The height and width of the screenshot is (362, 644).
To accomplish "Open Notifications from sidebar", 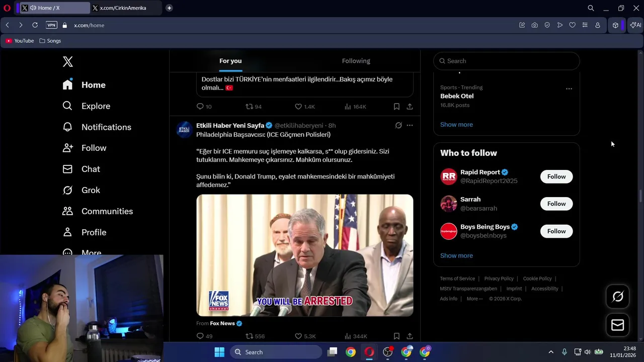I will pyautogui.click(x=97, y=127).
